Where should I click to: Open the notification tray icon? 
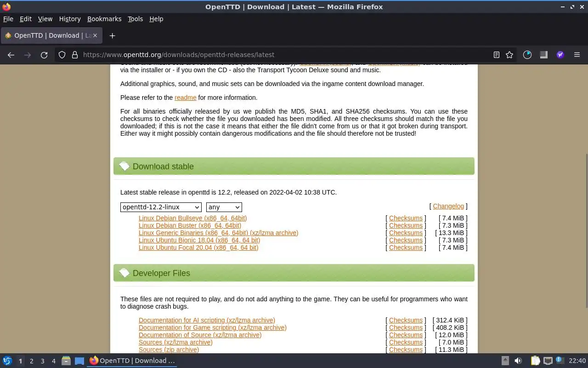pyautogui.click(x=560, y=360)
